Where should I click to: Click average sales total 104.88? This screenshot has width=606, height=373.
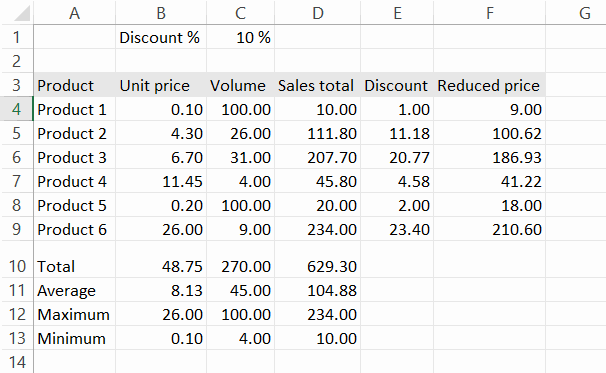click(317, 290)
